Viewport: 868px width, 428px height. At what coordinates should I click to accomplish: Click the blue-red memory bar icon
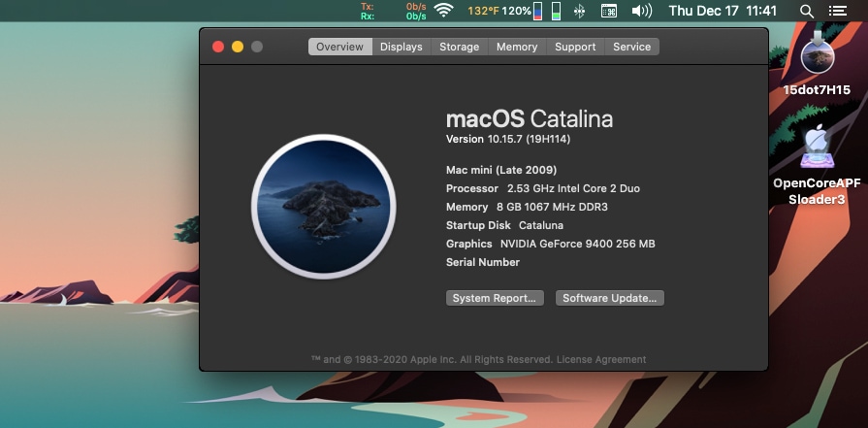(537, 11)
